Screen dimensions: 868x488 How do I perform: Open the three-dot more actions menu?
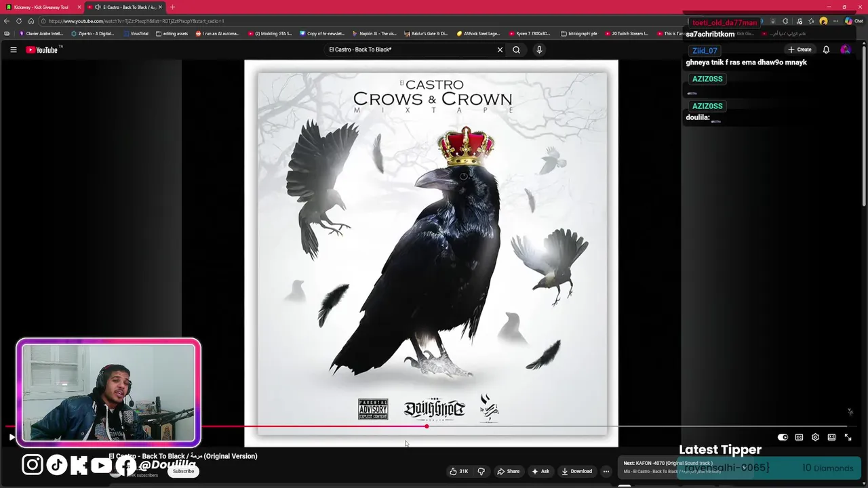pos(606,471)
